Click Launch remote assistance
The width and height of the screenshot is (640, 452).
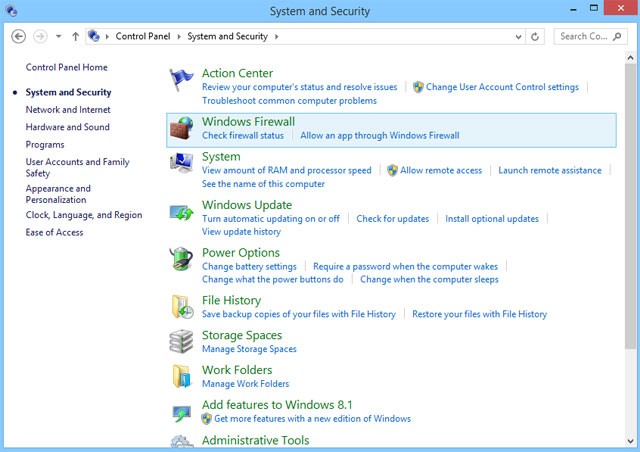point(550,170)
